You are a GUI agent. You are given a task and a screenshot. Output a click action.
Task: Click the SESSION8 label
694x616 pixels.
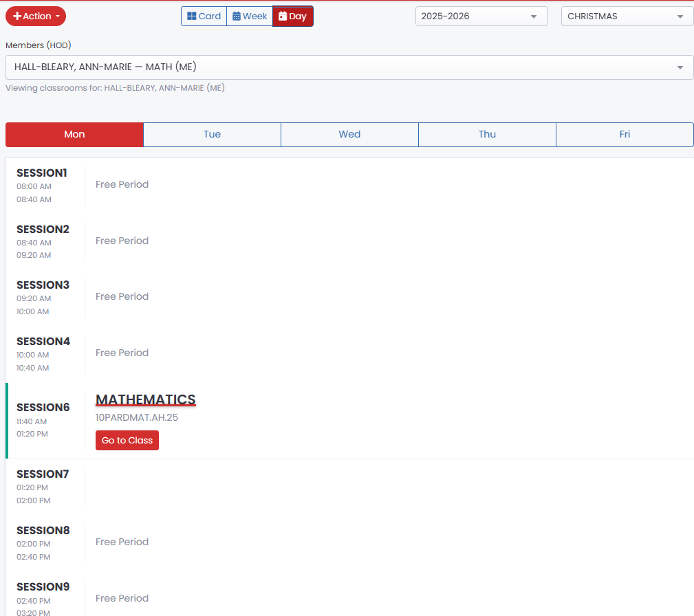43,531
